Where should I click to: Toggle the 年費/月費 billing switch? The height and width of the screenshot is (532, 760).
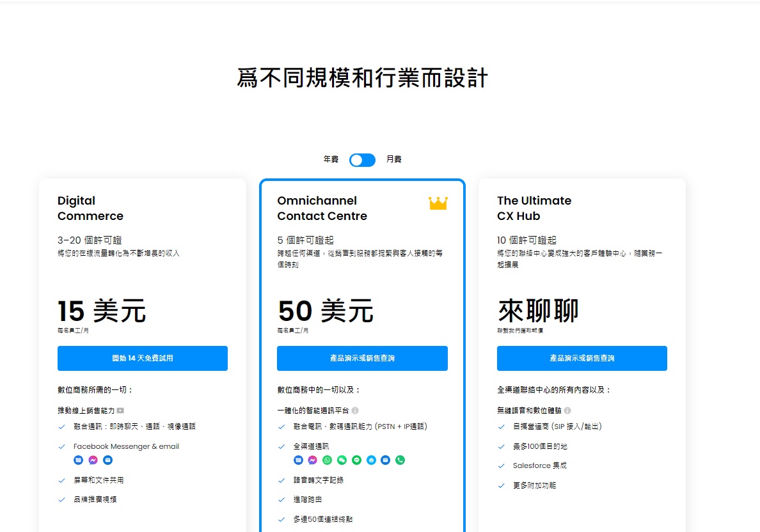[362, 160]
